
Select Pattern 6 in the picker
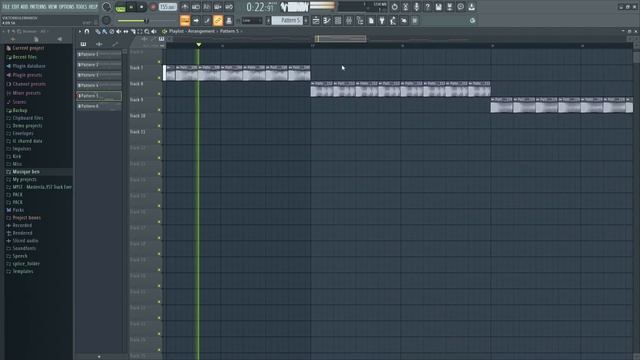[x=99, y=106]
